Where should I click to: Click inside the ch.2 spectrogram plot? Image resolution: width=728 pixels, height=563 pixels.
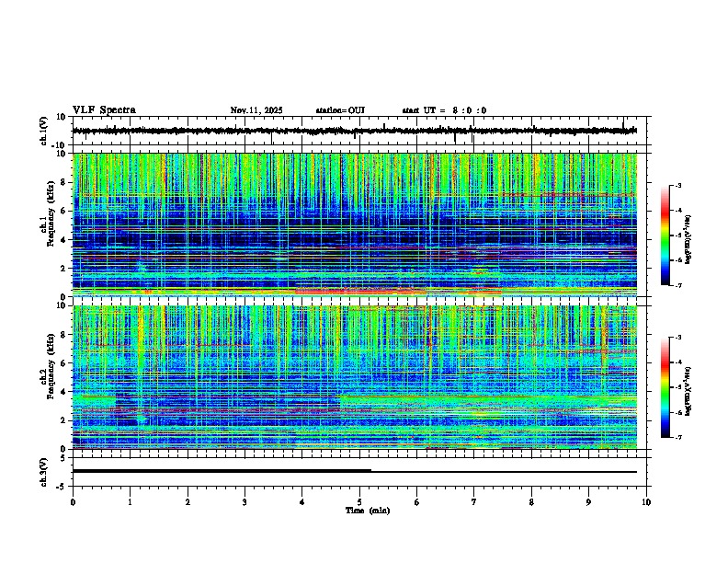click(355, 377)
